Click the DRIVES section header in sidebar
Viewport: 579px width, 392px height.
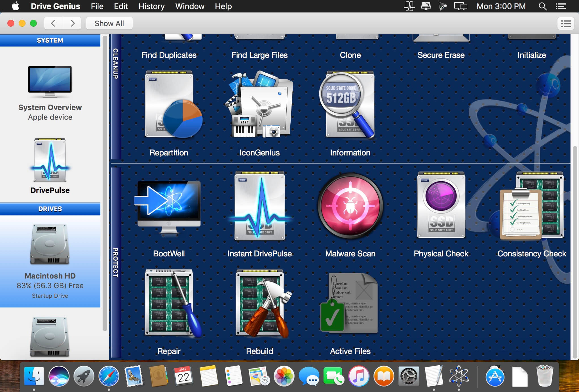coord(50,209)
